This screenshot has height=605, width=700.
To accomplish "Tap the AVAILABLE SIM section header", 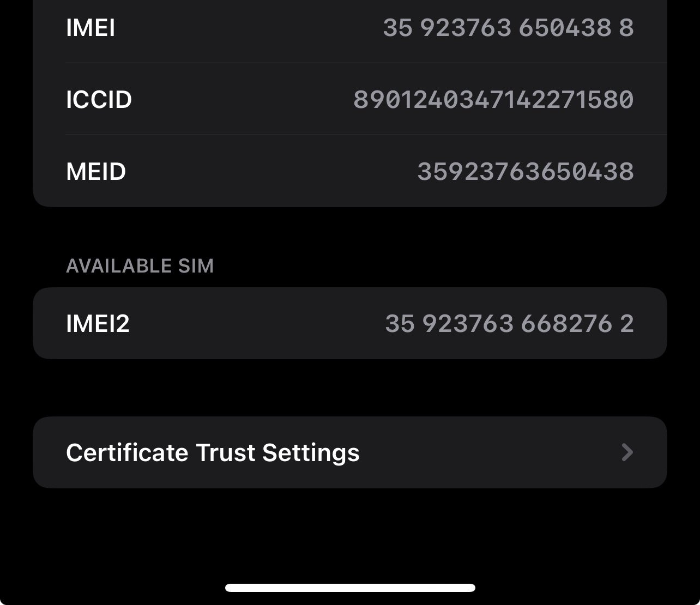I will tap(140, 265).
